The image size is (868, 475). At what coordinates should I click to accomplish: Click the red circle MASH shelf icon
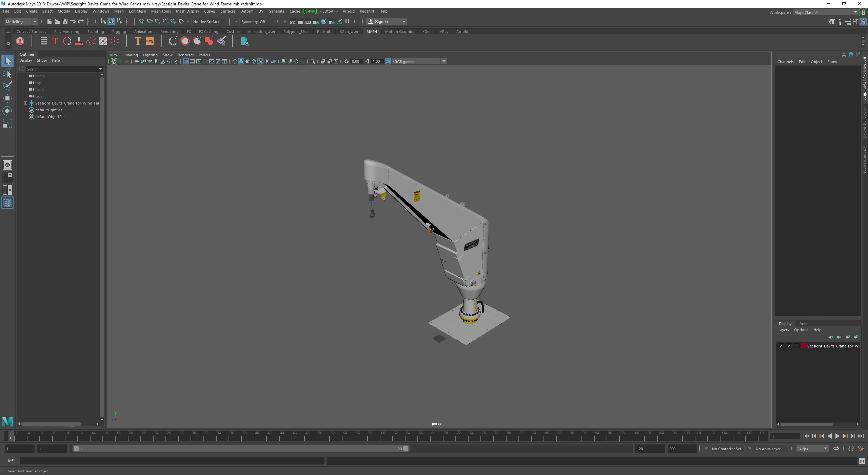point(185,41)
